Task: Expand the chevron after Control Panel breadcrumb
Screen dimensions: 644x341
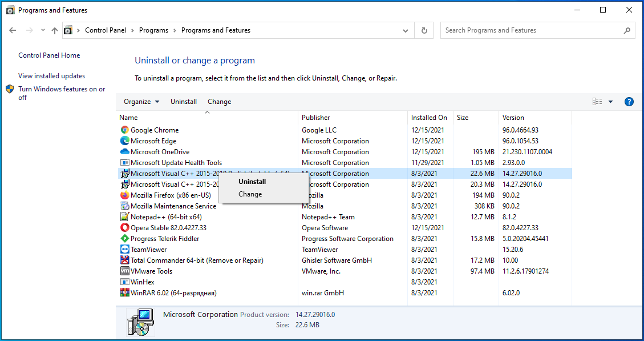Action: point(133,30)
